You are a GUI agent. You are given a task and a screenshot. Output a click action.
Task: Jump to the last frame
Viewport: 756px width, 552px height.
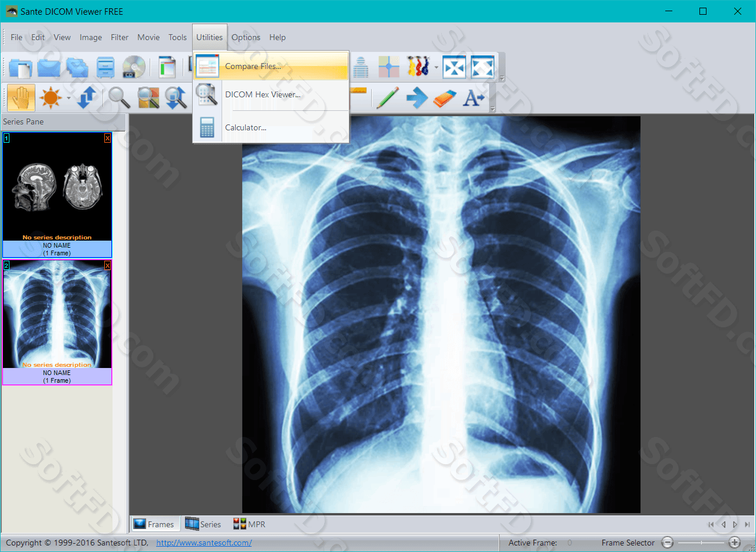[x=747, y=524]
